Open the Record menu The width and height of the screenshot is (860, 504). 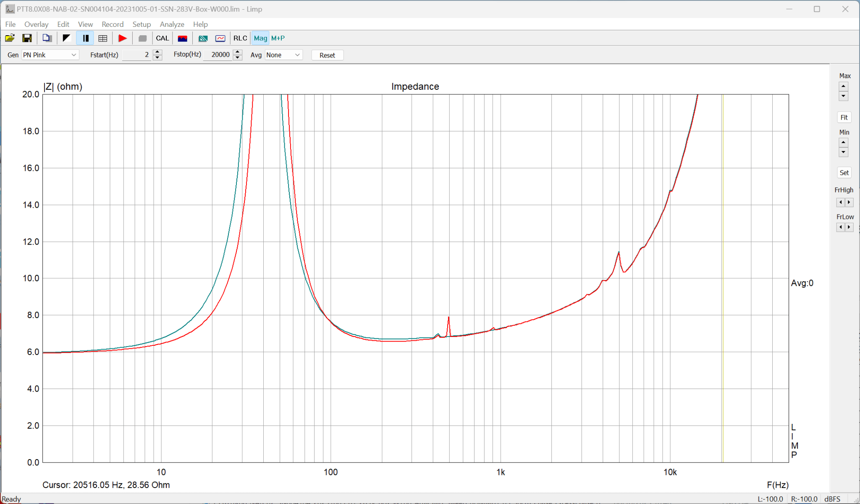(x=113, y=24)
